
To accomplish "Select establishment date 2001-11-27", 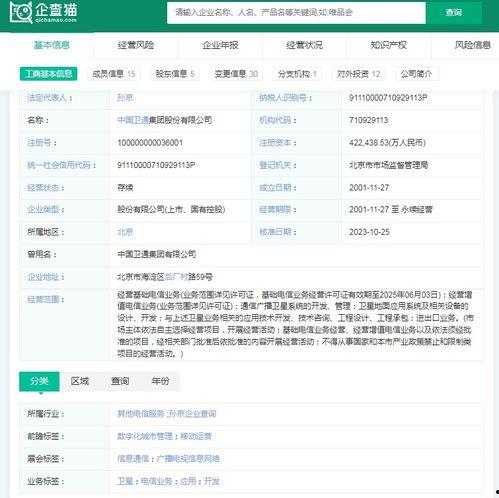I will pyautogui.click(x=369, y=188).
